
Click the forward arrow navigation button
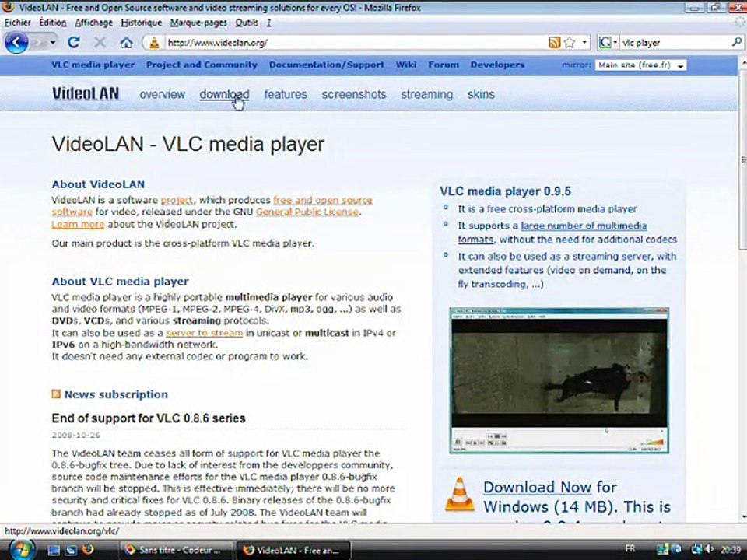point(40,43)
